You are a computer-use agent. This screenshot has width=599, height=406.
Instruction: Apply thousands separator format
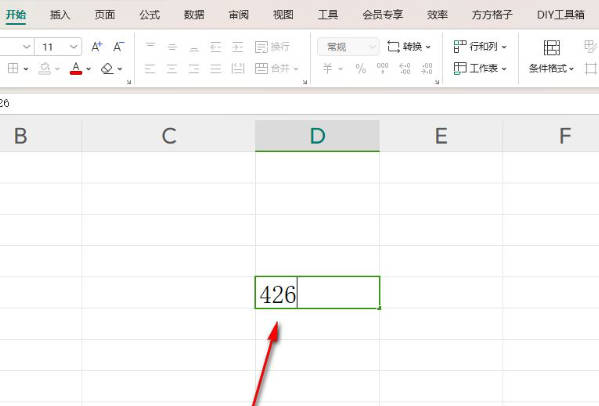(382, 69)
